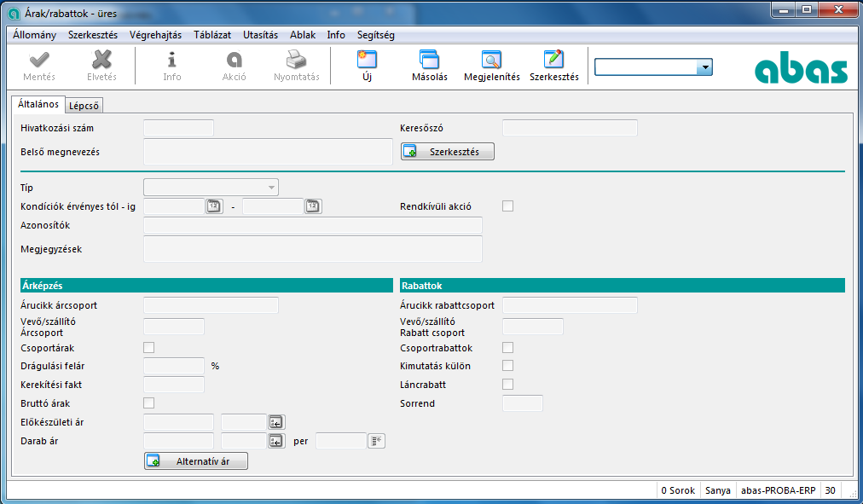Open the Táblázat menu
Image resolution: width=863 pixels, height=504 pixels.
point(212,35)
